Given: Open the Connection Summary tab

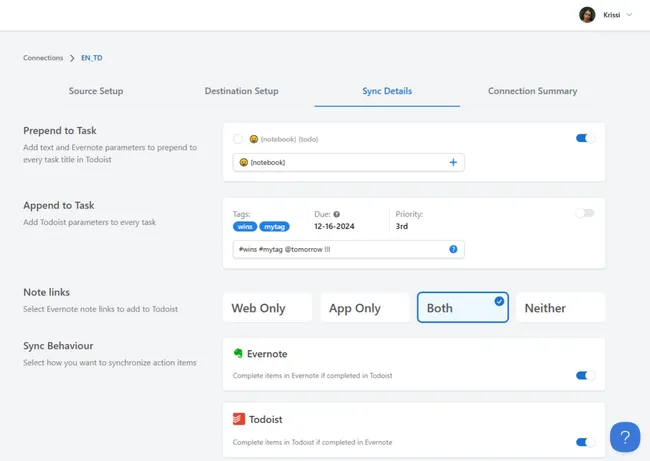Looking at the screenshot, I should click(x=532, y=91).
